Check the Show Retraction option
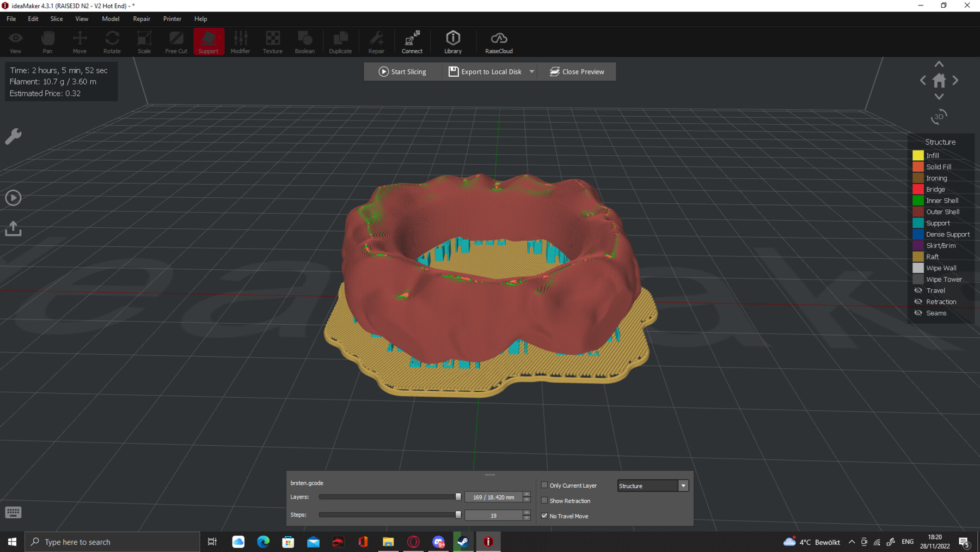The image size is (980, 552). point(544,500)
